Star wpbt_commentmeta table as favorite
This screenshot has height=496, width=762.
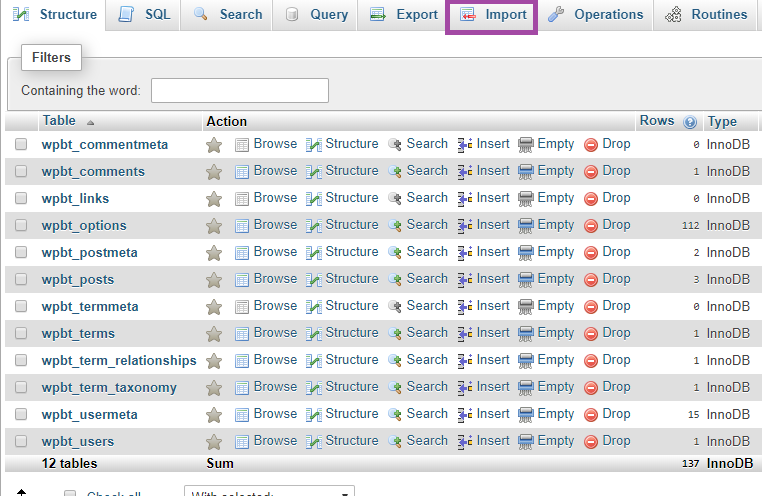point(213,145)
